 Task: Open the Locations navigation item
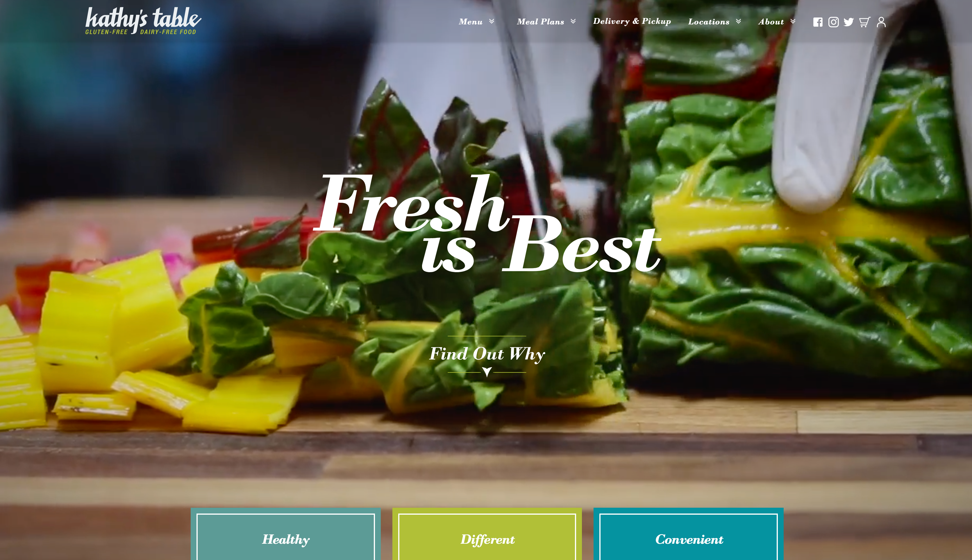click(709, 22)
